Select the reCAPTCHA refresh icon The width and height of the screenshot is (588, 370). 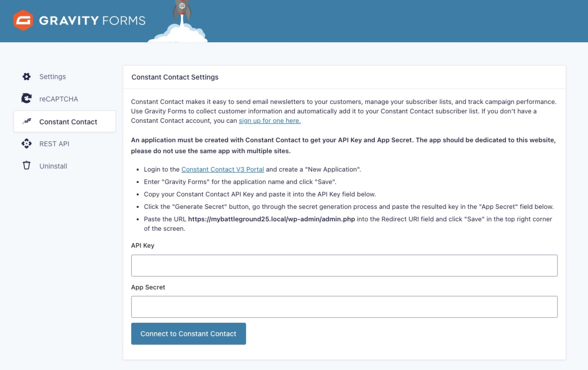(26, 98)
